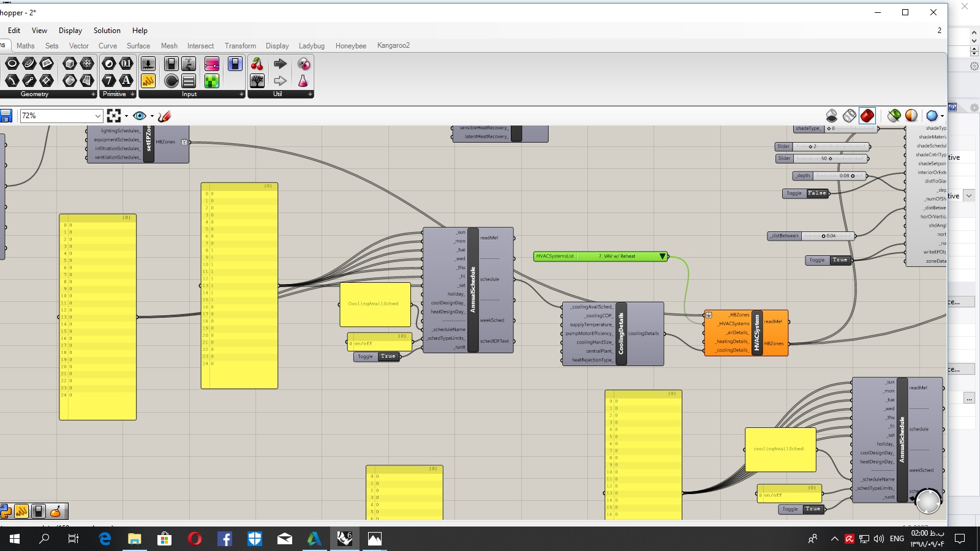Select the Control Knob input icon
Image resolution: width=980 pixels, height=551 pixels.
point(171,81)
